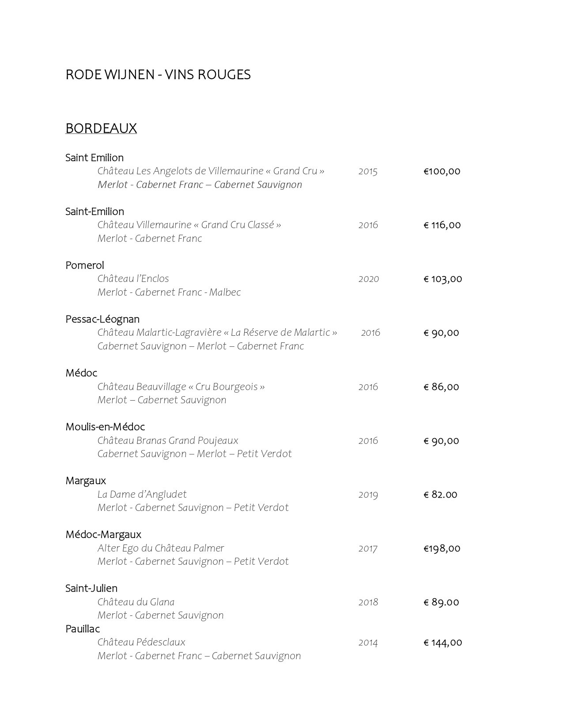Viewport: 563px width, 728px height.
Task: Click La Dame d'Angludet wine name
Action: 142,494
